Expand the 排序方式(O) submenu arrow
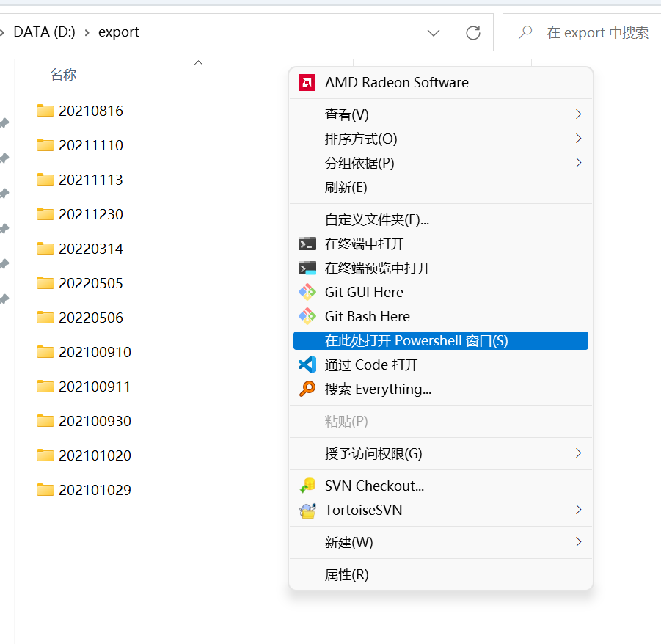The width and height of the screenshot is (661, 644). coord(578,139)
